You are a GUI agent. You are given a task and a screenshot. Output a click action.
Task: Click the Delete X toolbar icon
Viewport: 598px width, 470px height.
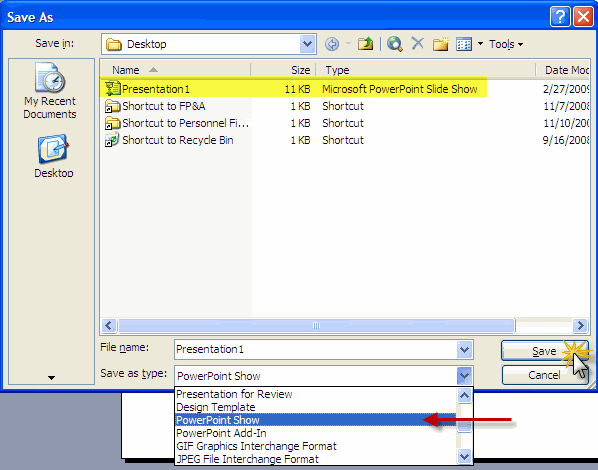[418, 43]
